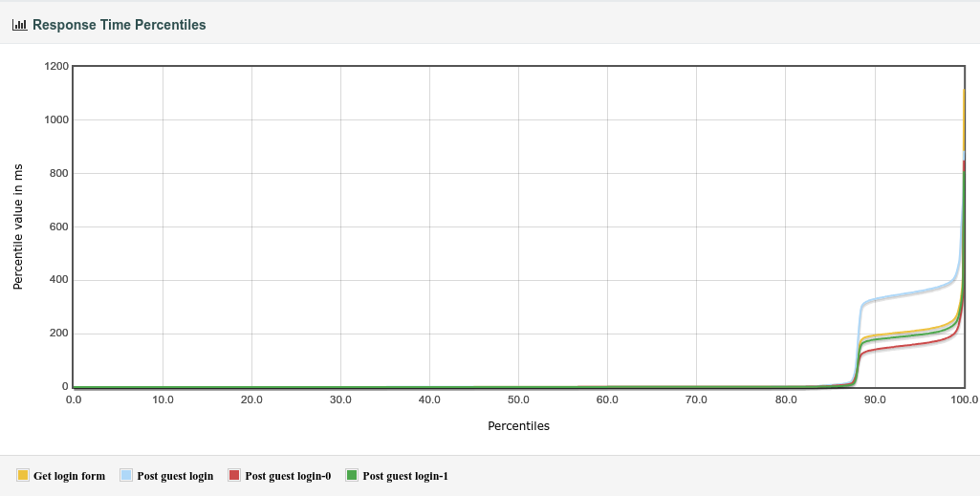Hide the Post guest login-1 series label

(x=405, y=476)
